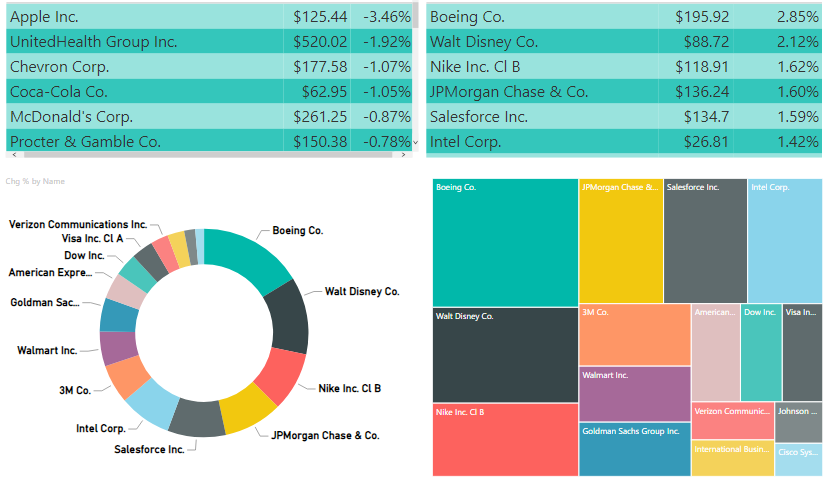Click the Visa Inc. Cl A donut label

(92, 238)
